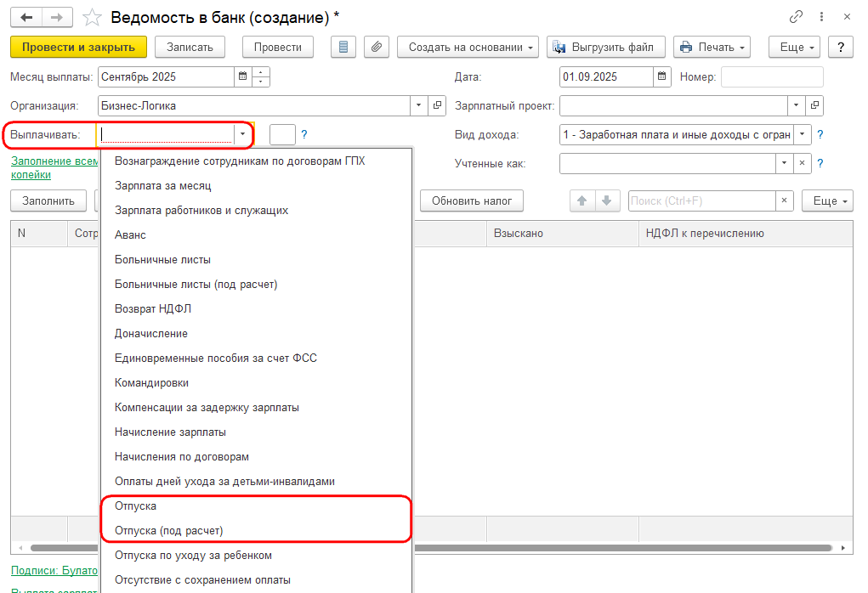Image resolution: width=868 pixels, height=593 pixels.
Task: Show help for Учтенные как field
Action: pyautogui.click(x=820, y=163)
